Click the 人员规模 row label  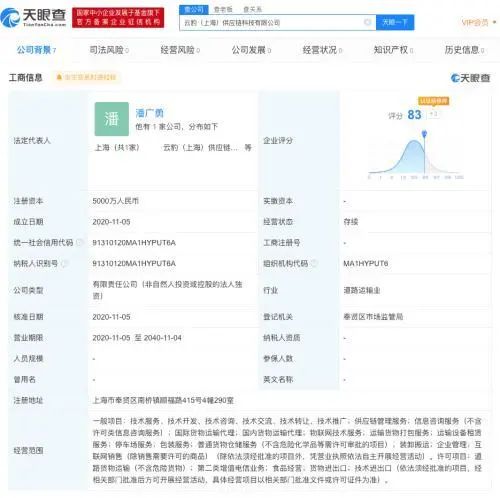pos(28,358)
